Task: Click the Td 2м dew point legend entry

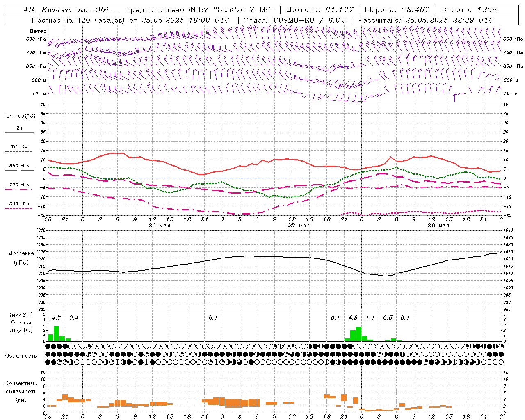Action: click(x=19, y=147)
